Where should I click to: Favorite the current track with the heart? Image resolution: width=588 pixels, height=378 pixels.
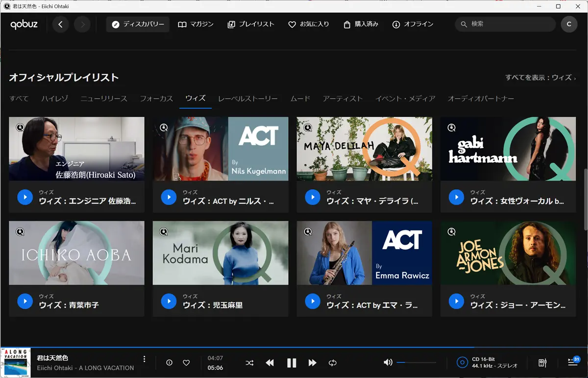(186, 363)
